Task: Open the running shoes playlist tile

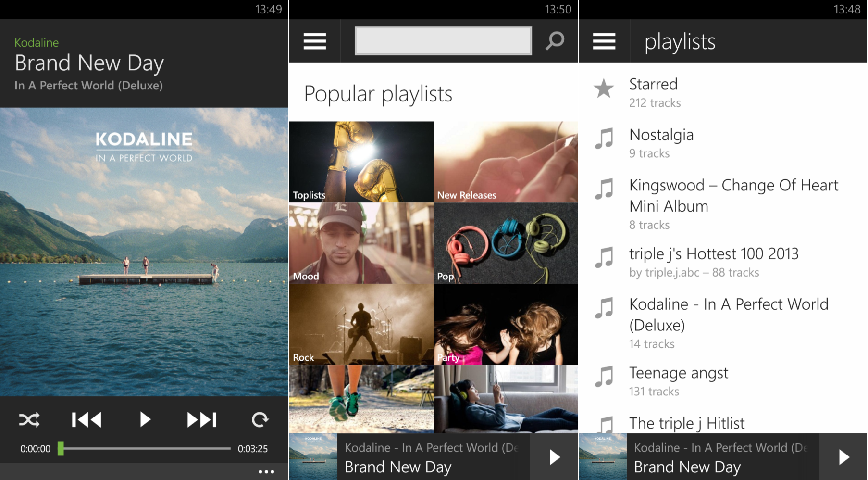Action: pos(361,399)
